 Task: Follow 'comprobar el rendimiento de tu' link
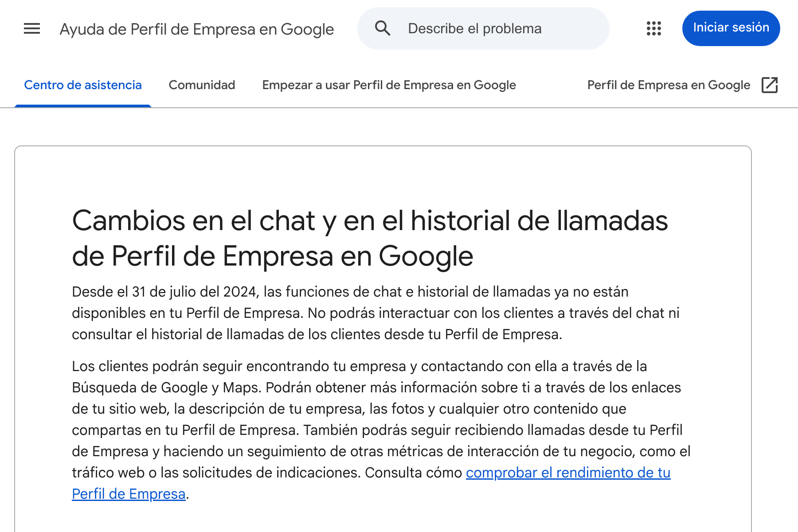[568, 473]
